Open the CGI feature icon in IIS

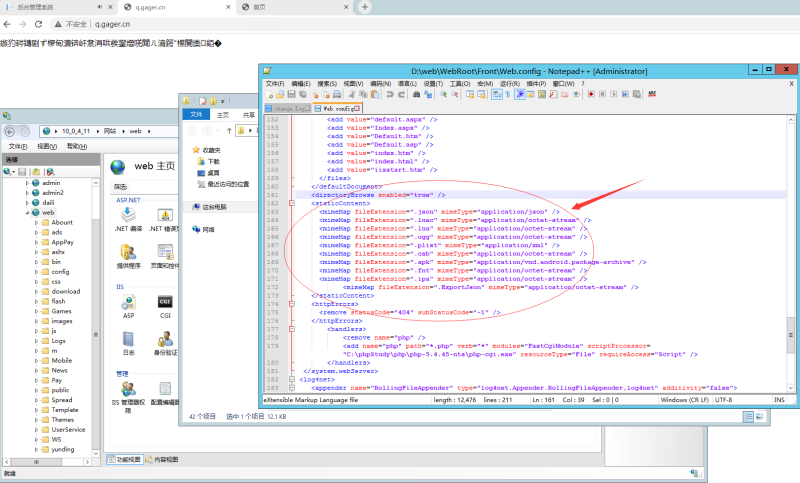[x=165, y=307]
